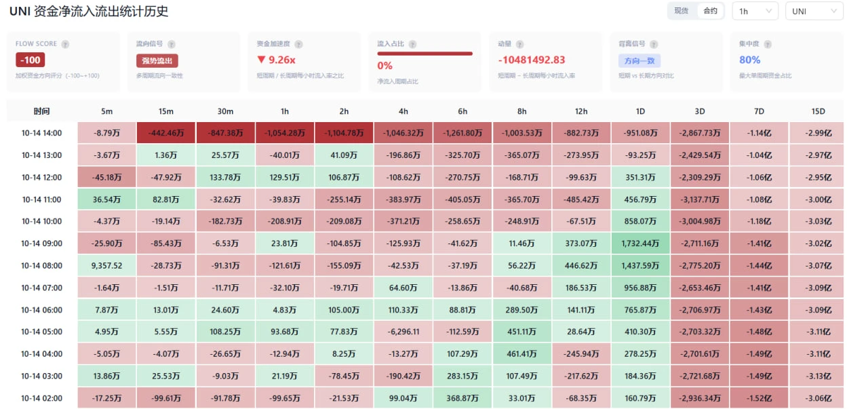Click the help icon beside 集中度

pyautogui.click(x=766, y=44)
